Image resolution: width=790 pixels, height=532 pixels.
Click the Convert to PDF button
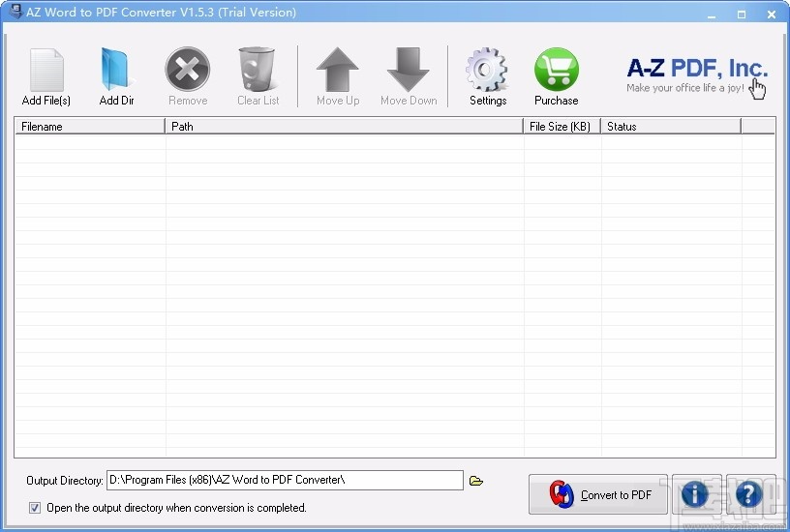click(598, 494)
